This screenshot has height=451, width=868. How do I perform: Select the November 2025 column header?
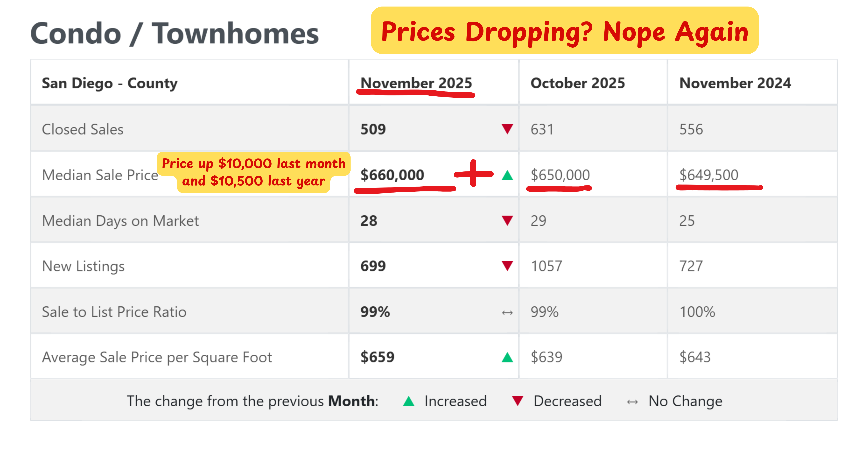pos(416,83)
